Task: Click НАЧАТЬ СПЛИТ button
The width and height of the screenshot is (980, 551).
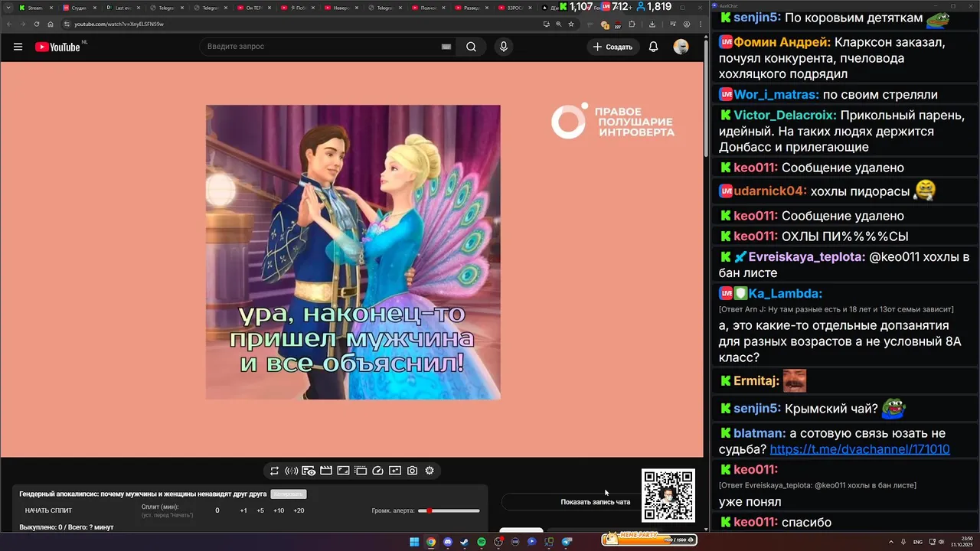Action: click(48, 510)
